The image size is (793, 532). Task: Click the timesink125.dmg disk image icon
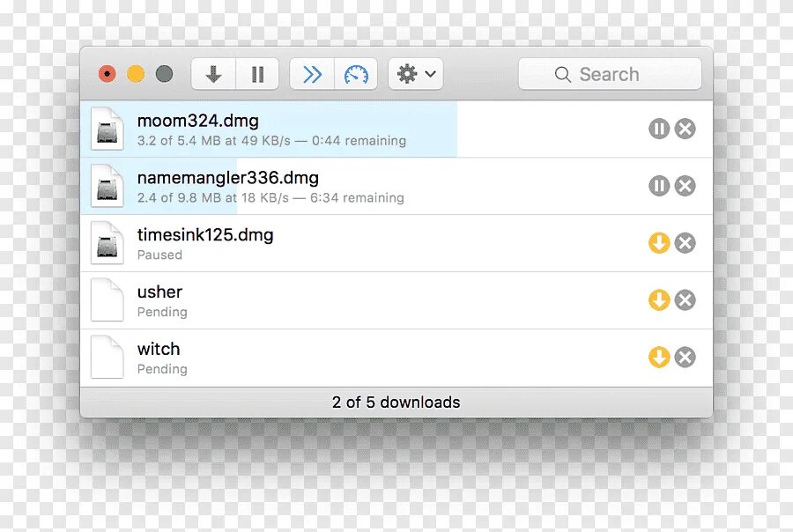click(107, 243)
